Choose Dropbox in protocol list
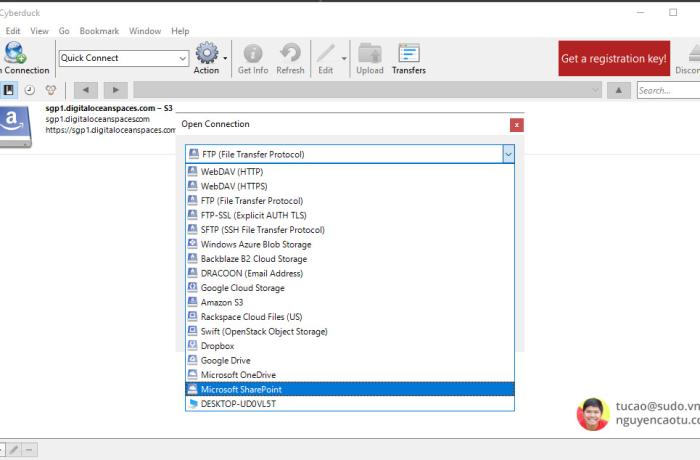 pos(350,346)
